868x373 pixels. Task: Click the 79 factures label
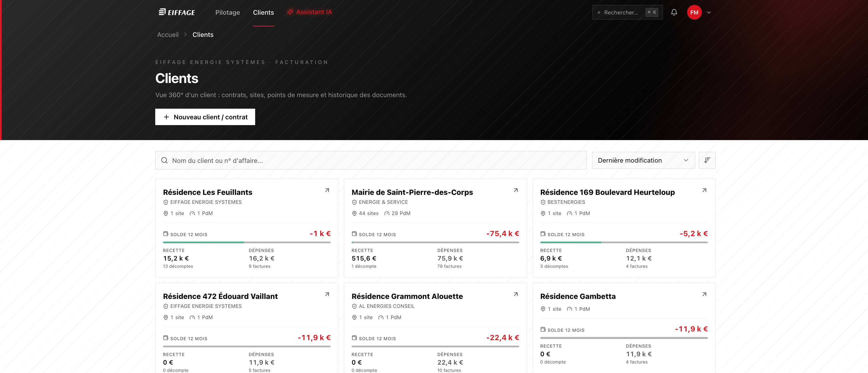(x=449, y=266)
